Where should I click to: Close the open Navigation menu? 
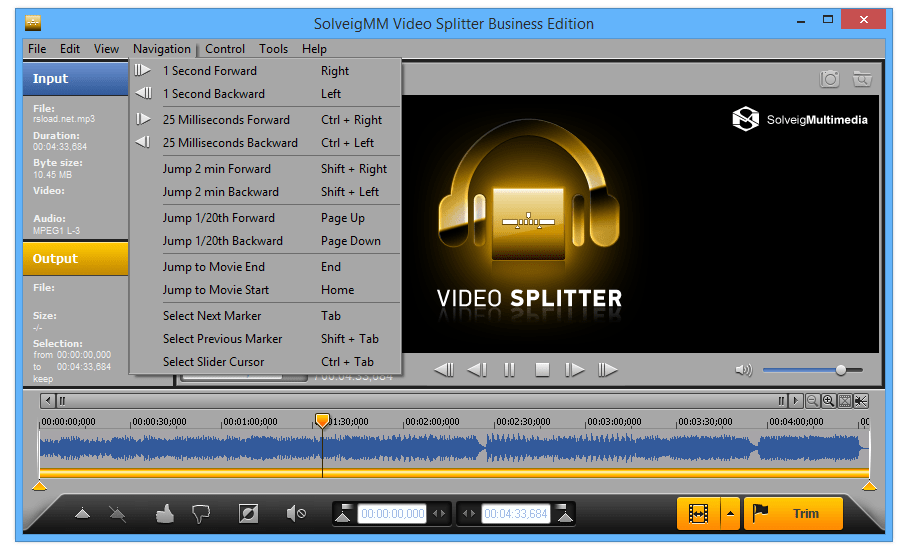click(x=162, y=49)
